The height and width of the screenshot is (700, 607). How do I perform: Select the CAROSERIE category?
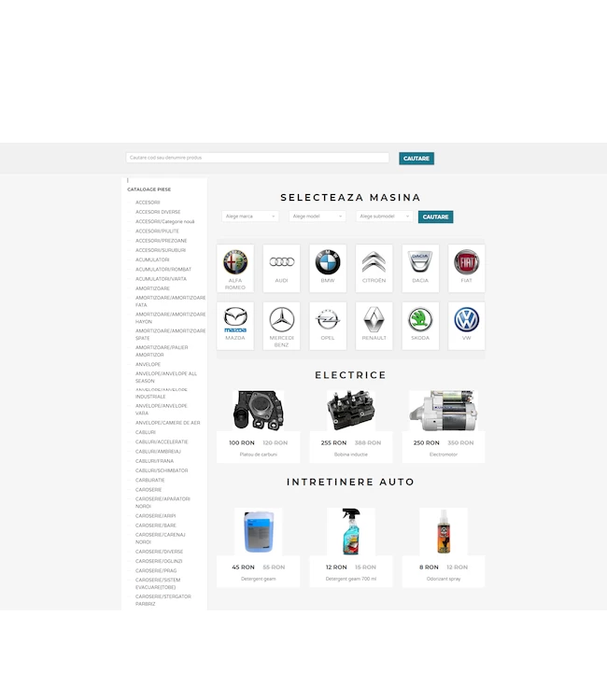(148, 490)
